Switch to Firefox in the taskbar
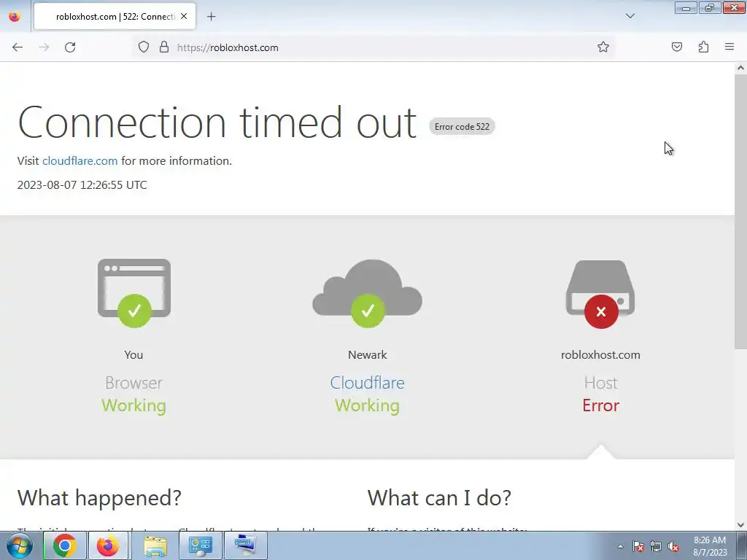This screenshot has width=747, height=560. tap(108, 545)
